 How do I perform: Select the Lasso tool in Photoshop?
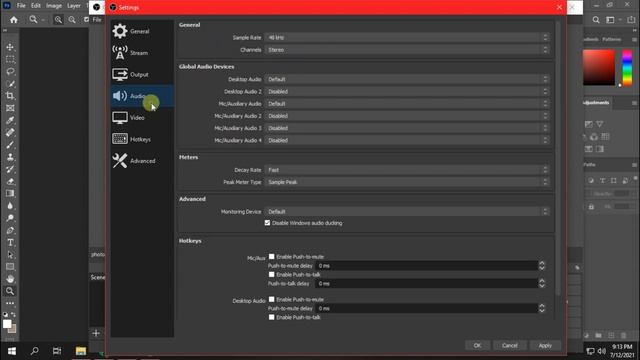(x=10, y=71)
